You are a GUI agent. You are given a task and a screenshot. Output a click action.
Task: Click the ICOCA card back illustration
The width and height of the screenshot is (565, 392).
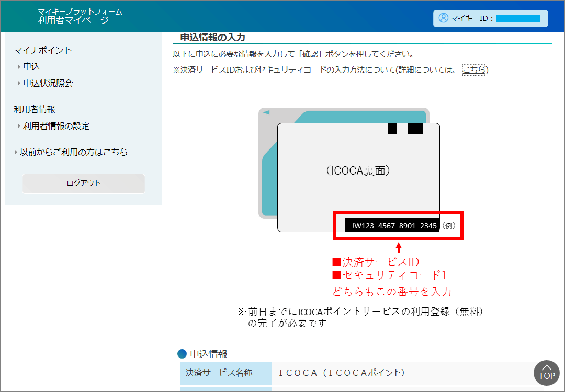[358, 177]
